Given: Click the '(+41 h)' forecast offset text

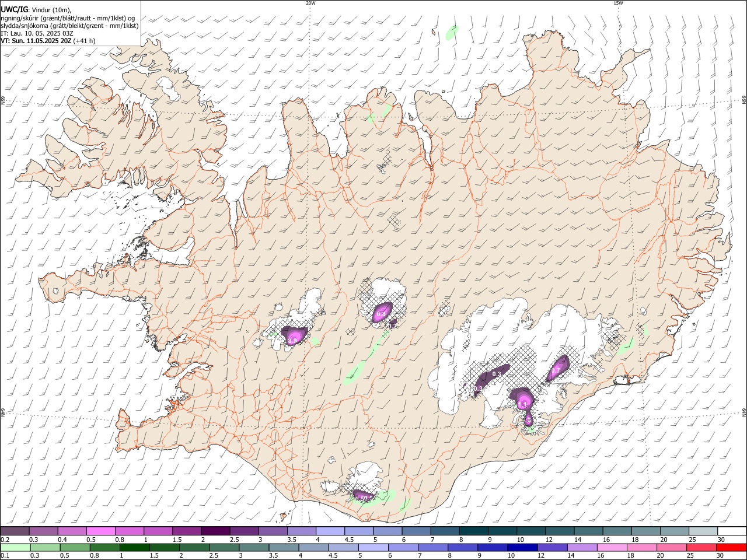Looking at the screenshot, I should click(x=85, y=41).
